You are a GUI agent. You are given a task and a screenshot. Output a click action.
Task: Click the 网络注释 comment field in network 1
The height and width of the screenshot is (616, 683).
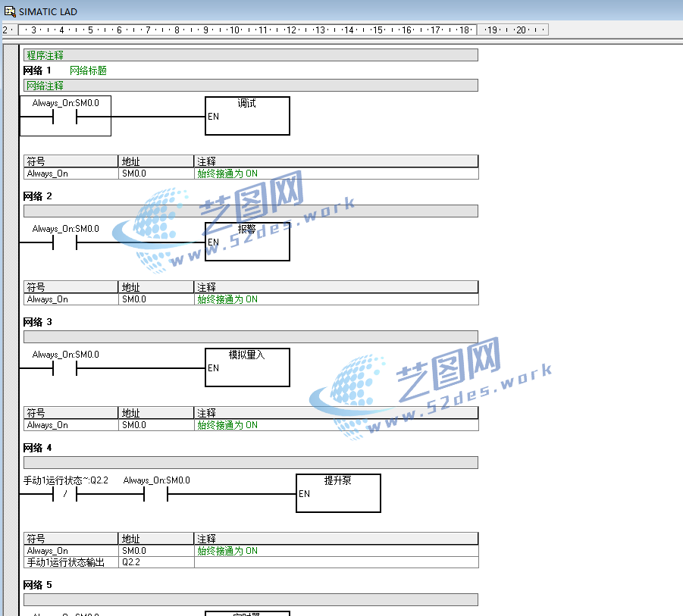pos(250,86)
